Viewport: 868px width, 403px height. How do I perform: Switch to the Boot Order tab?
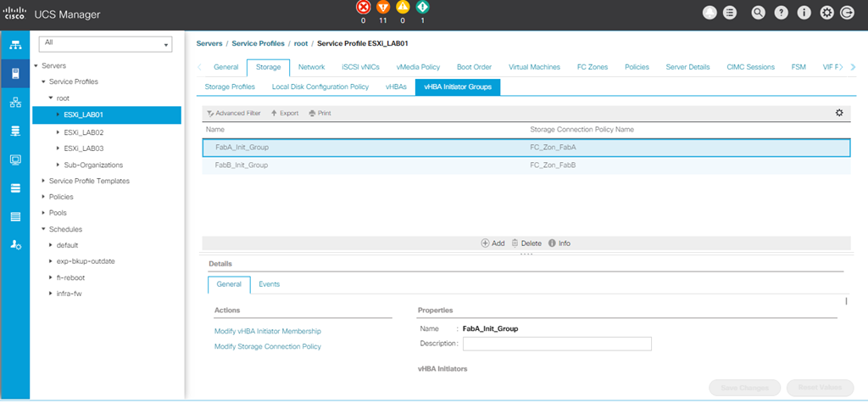click(x=474, y=67)
